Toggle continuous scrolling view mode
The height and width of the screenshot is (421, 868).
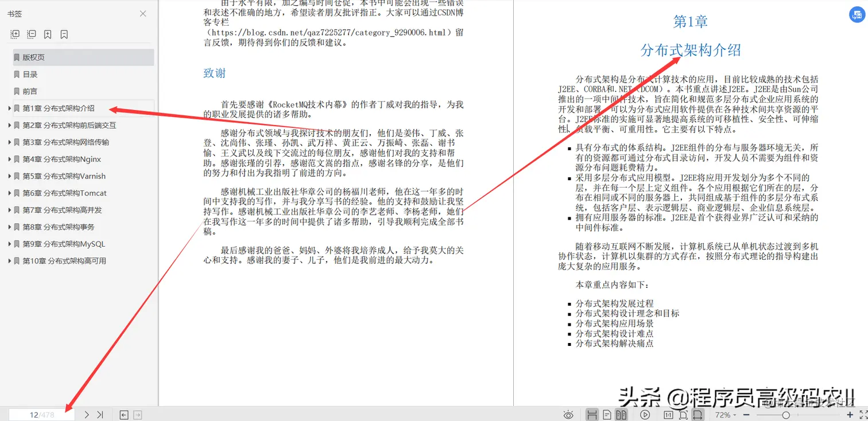592,415
